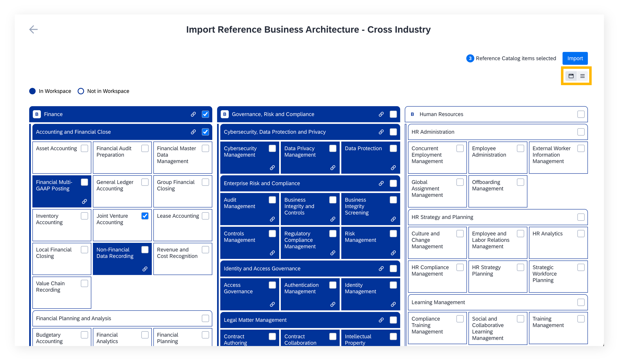This screenshot has width=622, height=364.
Task: Check the Training Management checkbox
Action: point(581,319)
